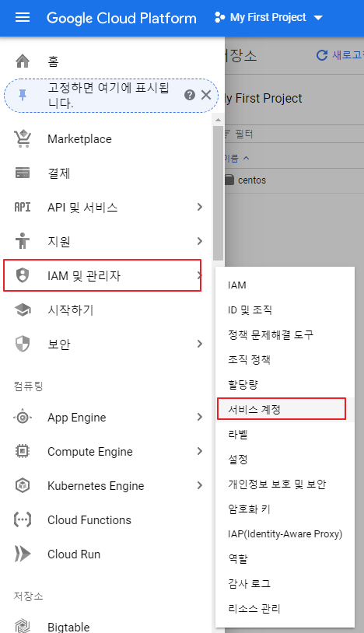This screenshot has width=364, height=633.
Task: Click the Marketplace cart icon
Action: [x=23, y=138]
